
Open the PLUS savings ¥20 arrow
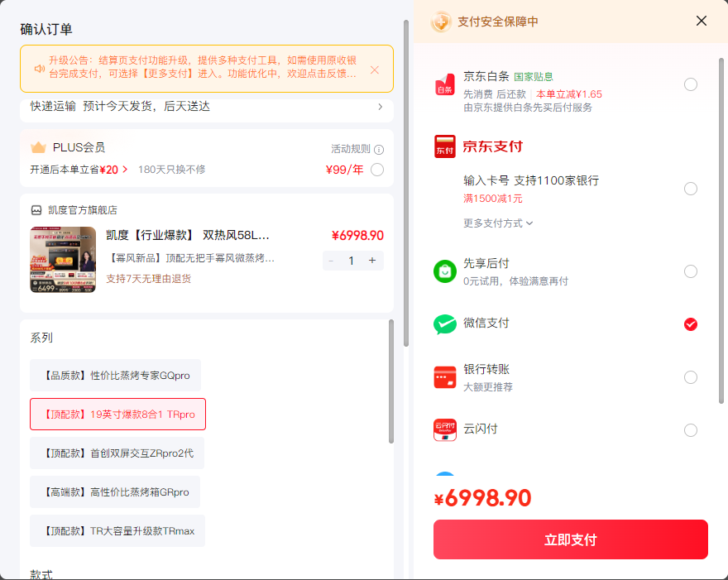click(x=125, y=170)
